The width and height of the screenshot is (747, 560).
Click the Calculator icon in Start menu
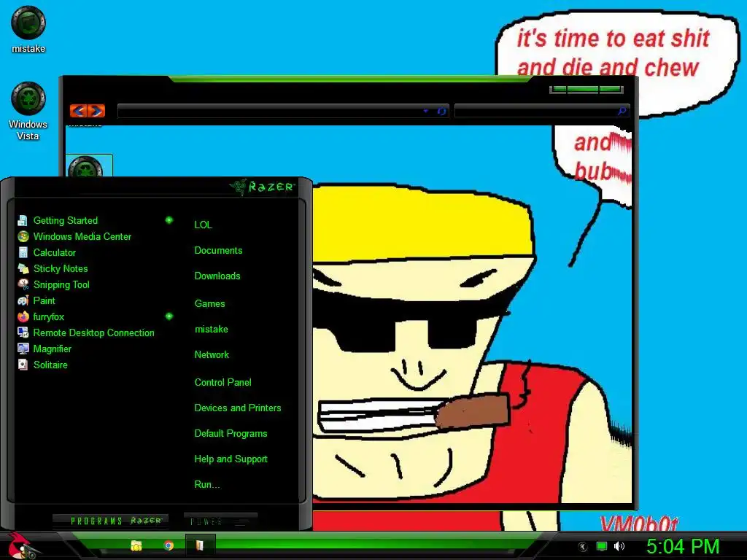(x=23, y=252)
